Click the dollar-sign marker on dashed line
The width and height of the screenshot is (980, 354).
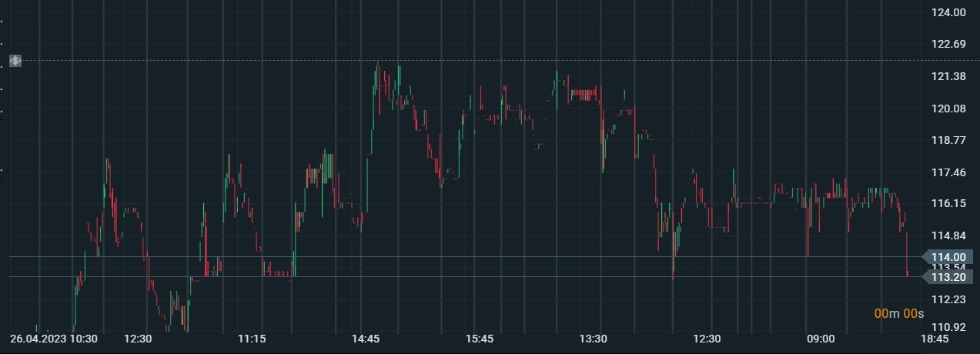[15, 60]
